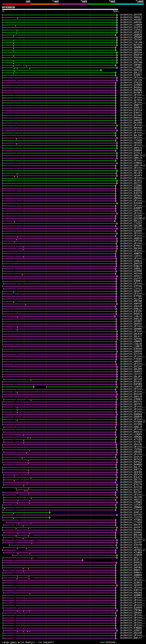Viewport: 146px width, 644px height.
Task: Select label UniRef100_Q6P101
Action: click(x=131, y=148)
